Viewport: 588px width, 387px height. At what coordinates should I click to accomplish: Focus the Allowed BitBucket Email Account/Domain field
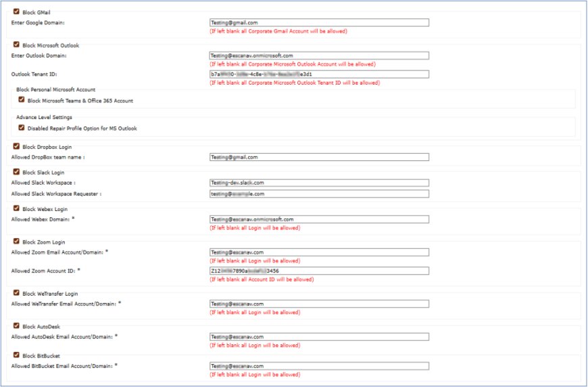pos(319,366)
